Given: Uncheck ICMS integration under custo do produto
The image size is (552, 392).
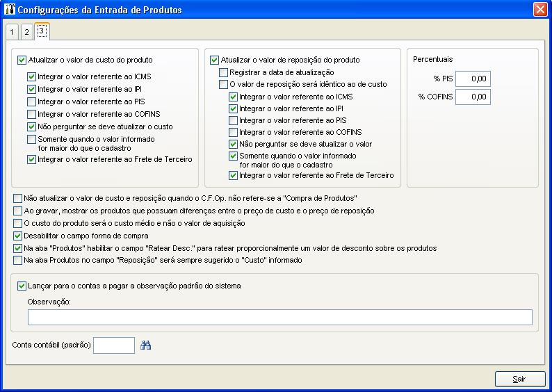Looking at the screenshot, I should tap(32, 76).
